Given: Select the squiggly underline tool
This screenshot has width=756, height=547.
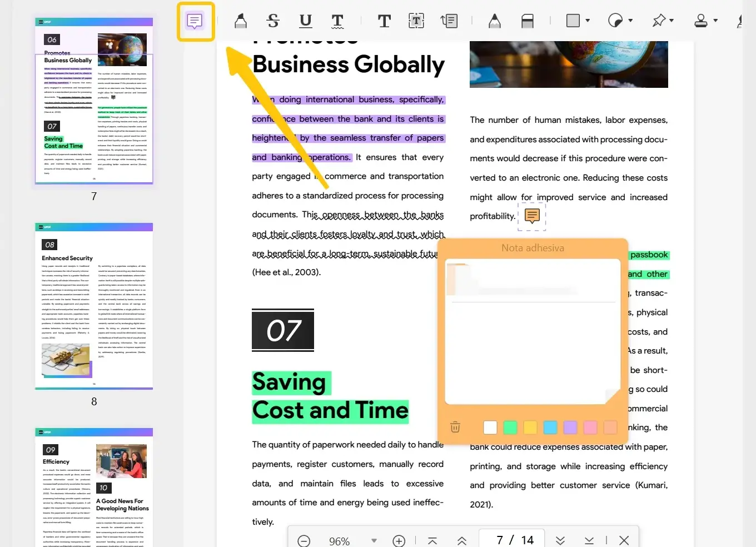Looking at the screenshot, I should [x=337, y=21].
